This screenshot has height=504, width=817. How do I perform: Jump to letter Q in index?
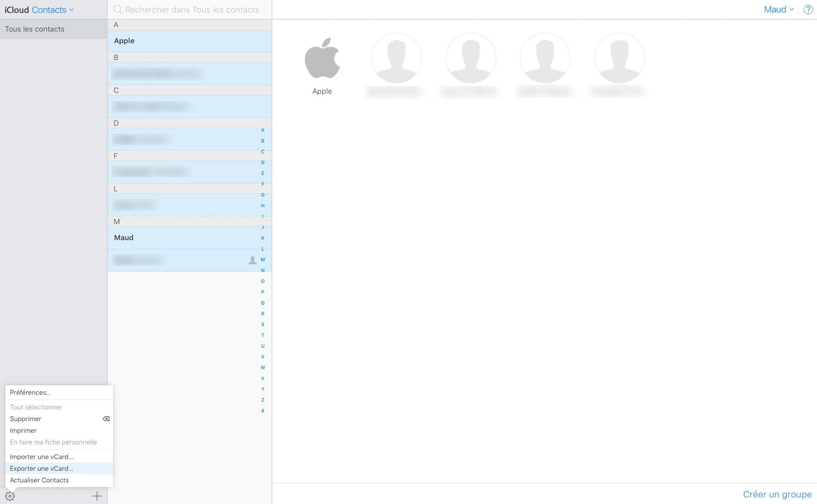[263, 303]
